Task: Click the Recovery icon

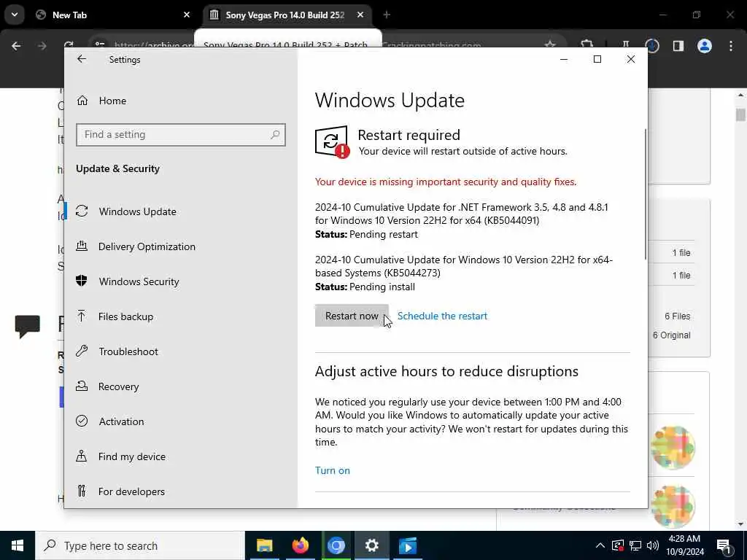Action: tap(82, 386)
